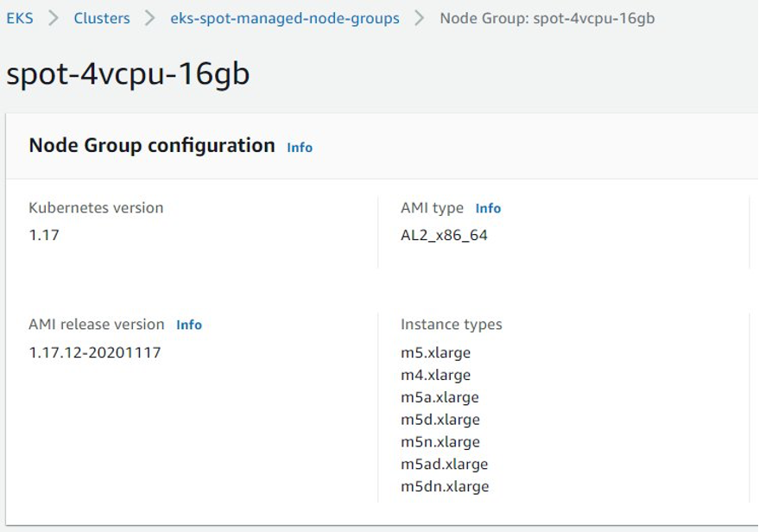Select instance type m4.xlarge
This screenshot has width=759, height=532.
435,375
